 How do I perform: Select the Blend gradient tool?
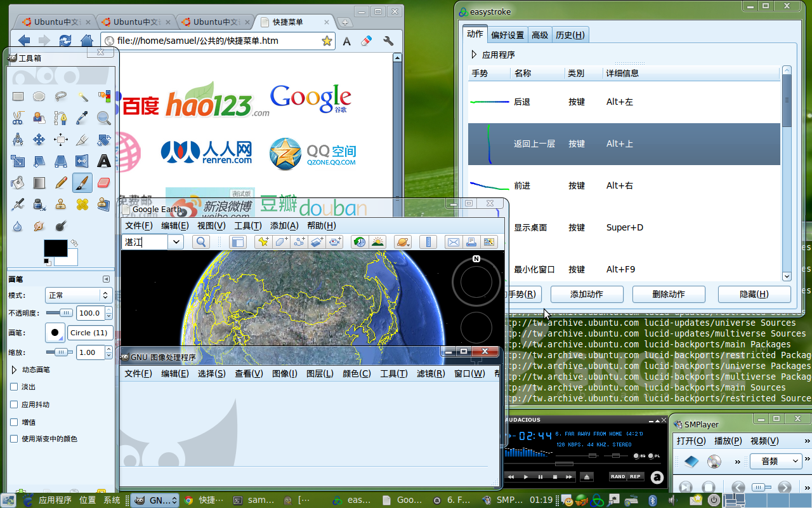click(x=39, y=183)
